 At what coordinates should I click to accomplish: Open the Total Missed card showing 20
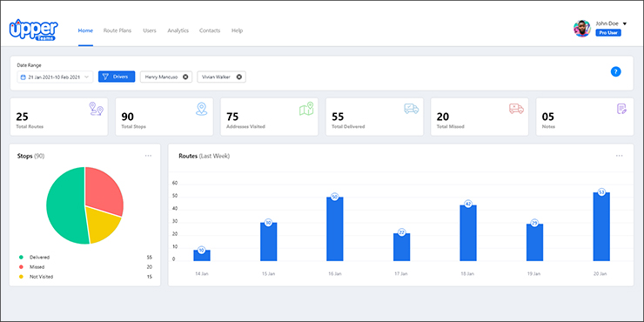click(x=480, y=117)
